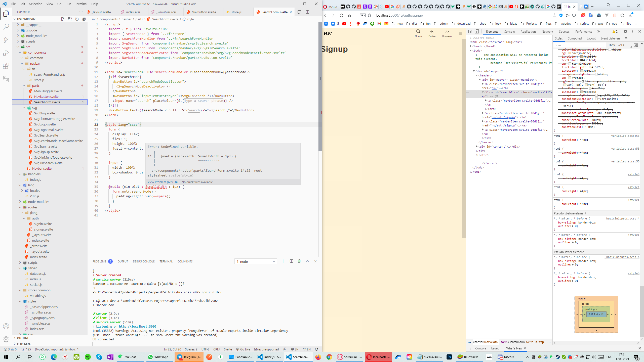644x362 pixels.
Task: Refresh the Explorer file tree
Action: point(77,19)
